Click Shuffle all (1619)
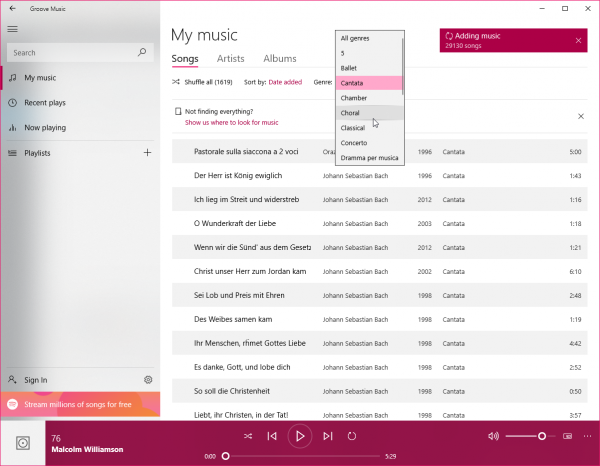Screen dimensions: 600x466 202,82
